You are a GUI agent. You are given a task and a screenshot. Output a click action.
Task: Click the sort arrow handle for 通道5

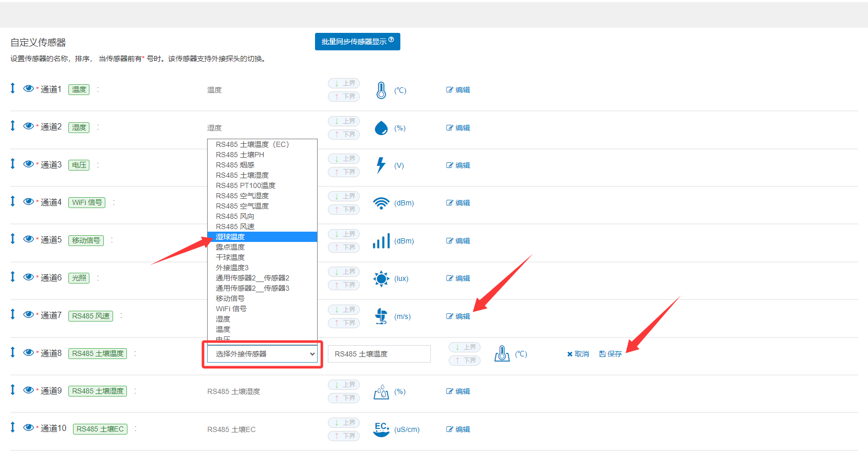coord(13,239)
